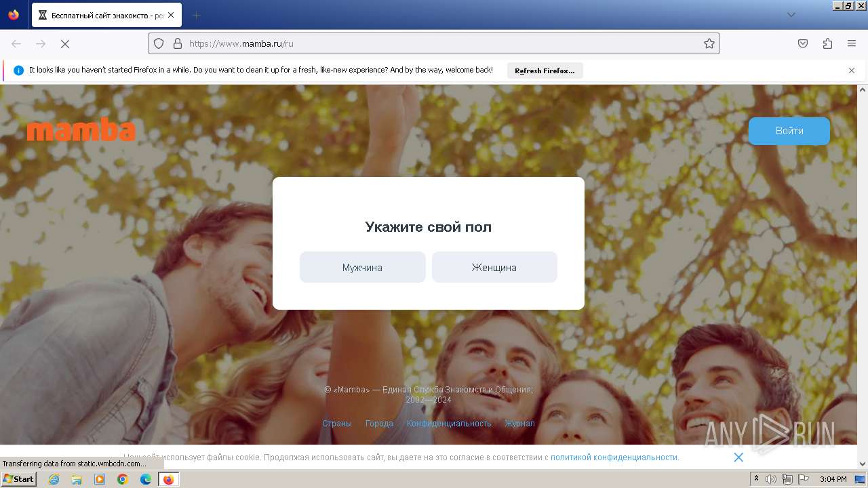Open the Страны footer link
The image size is (868, 488).
[337, 424]
